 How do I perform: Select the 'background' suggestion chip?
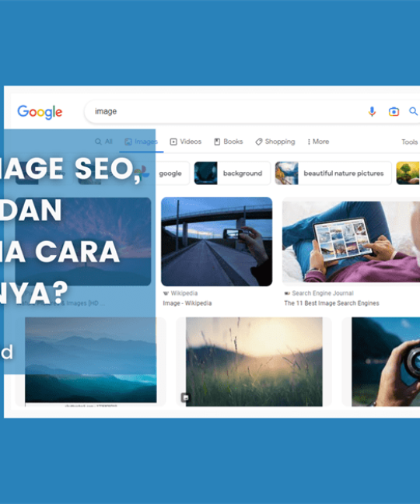pos(232,173)
